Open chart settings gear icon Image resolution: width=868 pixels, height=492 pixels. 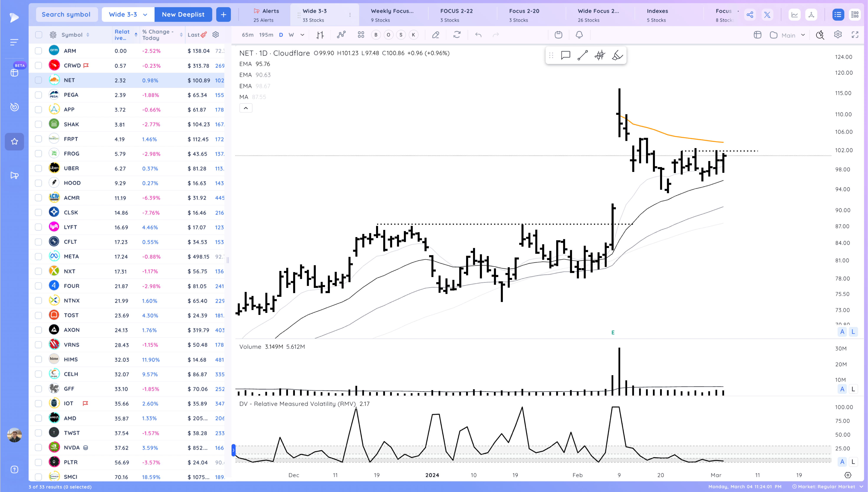click(838, 35)
